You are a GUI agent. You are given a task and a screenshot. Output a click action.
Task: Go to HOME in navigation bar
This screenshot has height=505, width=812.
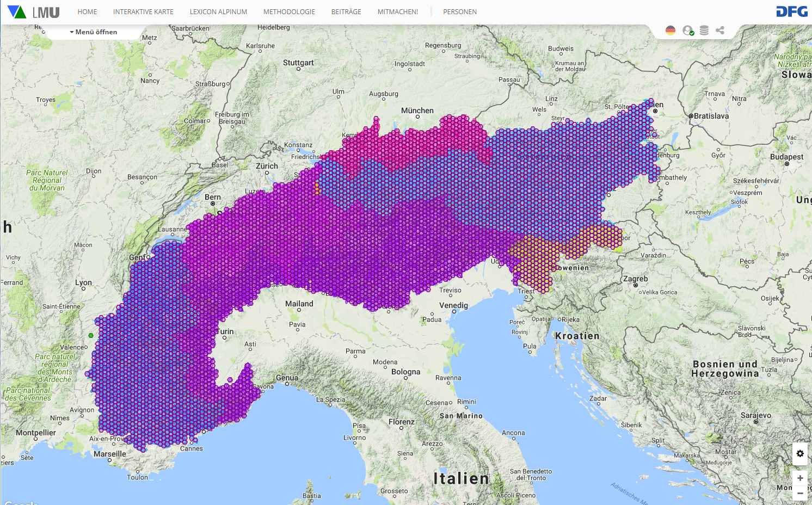(x=87, y=12)
